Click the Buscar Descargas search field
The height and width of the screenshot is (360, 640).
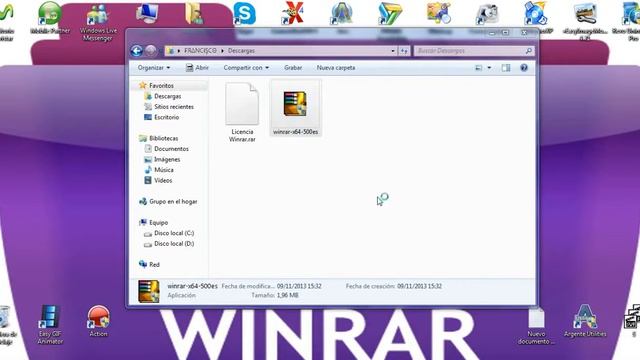coord(474,51)
